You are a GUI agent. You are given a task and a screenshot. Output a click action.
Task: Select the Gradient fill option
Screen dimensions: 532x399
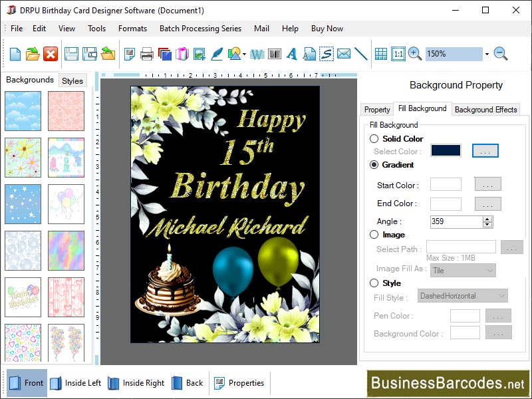(374, 165)
